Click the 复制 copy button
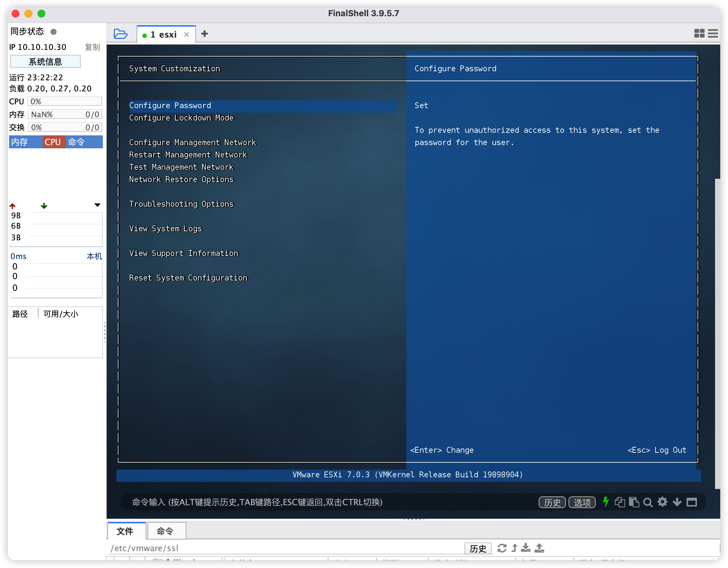The image size is (728, 568). click(x=89, y=47)
